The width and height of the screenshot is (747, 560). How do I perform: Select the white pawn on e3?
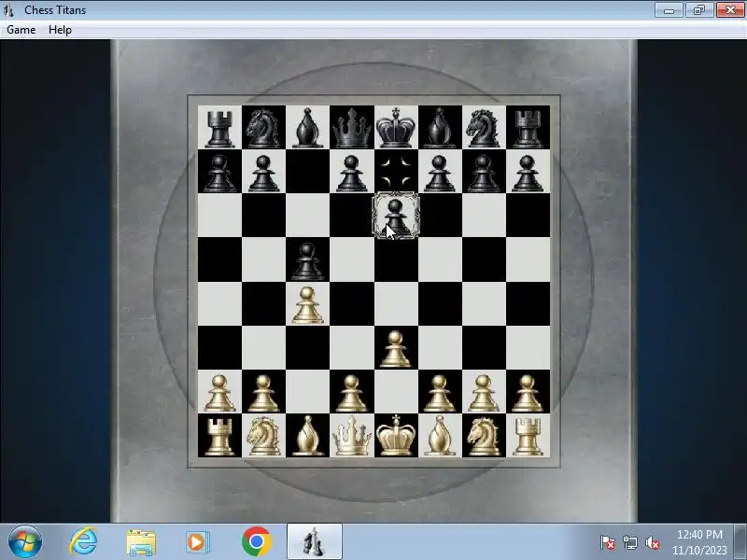(395, 349)
